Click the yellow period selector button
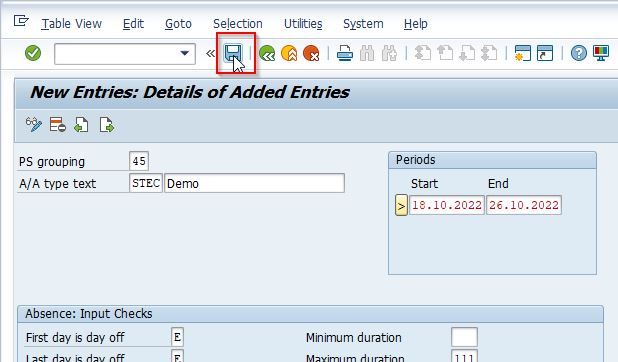This screenshot has height=362, width=618. pos(401,205)
